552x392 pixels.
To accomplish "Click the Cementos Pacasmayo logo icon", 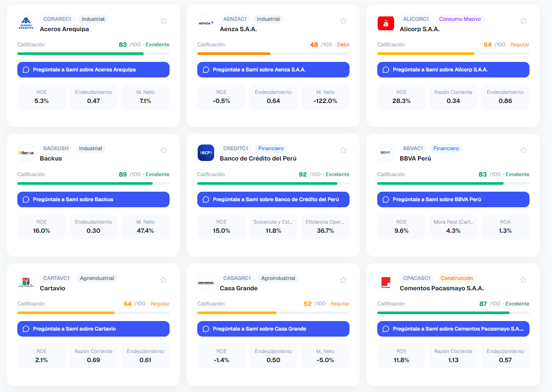I will click(x=386, y=283).
